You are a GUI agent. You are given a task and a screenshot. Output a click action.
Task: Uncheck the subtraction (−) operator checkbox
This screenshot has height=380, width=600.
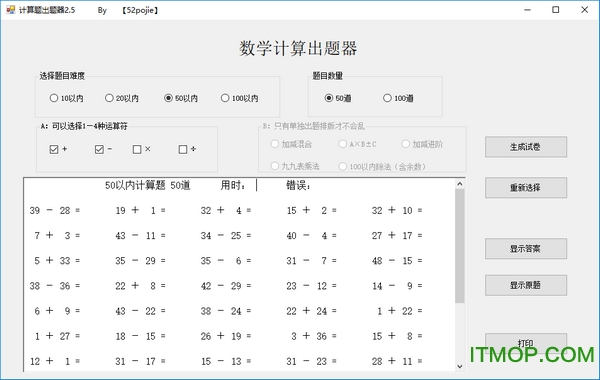(99, 149)
